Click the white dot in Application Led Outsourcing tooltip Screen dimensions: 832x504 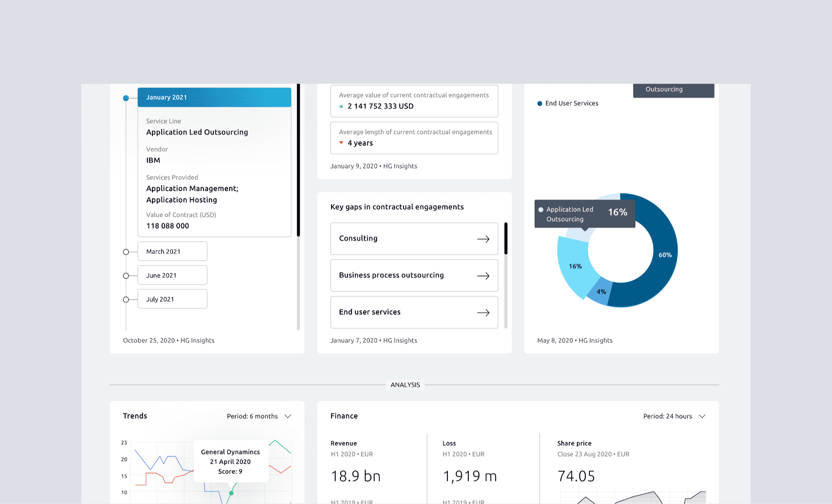541,210
